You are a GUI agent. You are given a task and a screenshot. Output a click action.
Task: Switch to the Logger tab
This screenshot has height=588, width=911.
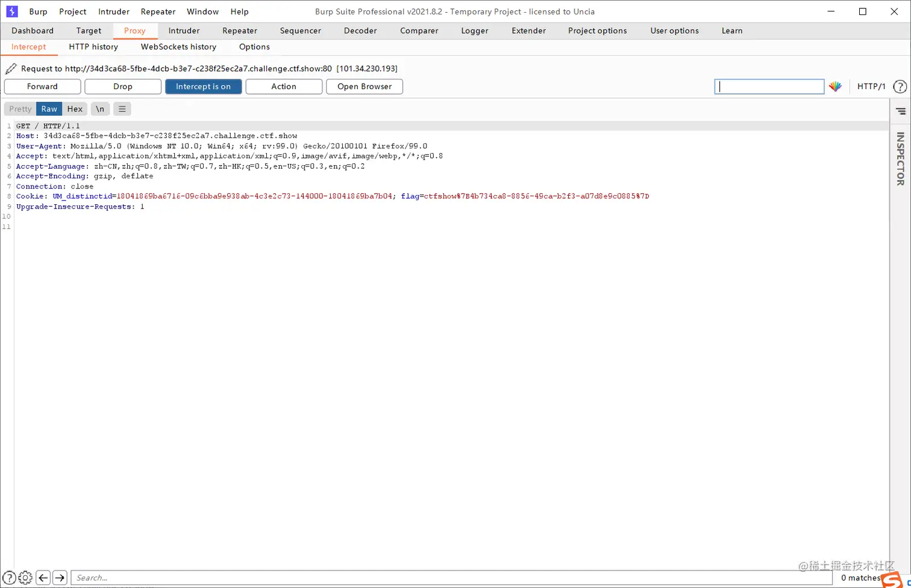pos(475,31)
